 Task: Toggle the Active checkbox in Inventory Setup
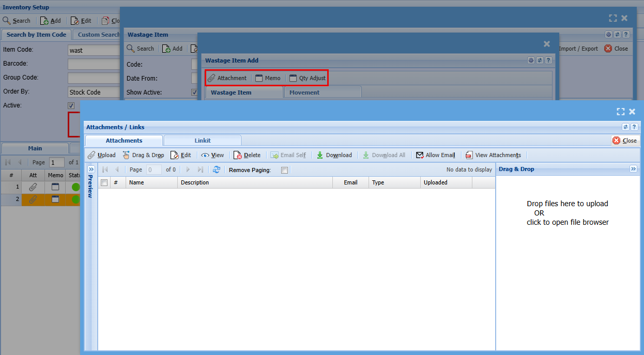click(x=71, y=105)
